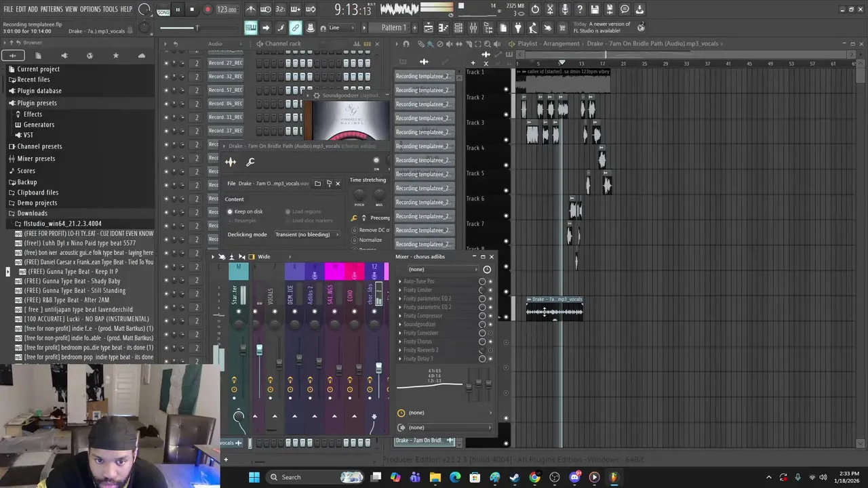Viewport: 868px width, 488px height.
Task: Mute Track 2 in the Playlist
Action: pos(506,115)
